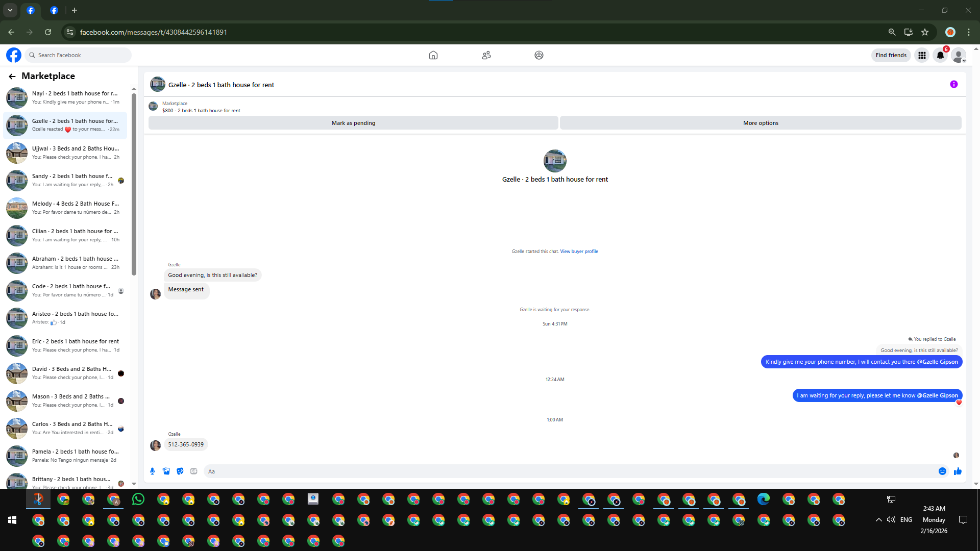Image resolution: width=980 pixels, height=551 pixels.
Task: Expand the browser tab search dropdown
Action: 10,10
